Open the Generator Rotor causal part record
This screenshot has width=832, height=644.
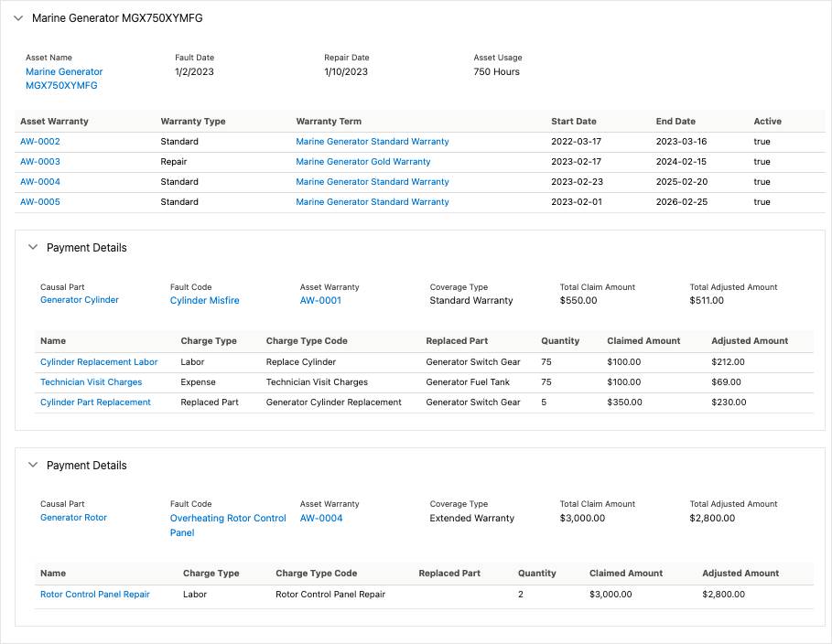(73, 516)
